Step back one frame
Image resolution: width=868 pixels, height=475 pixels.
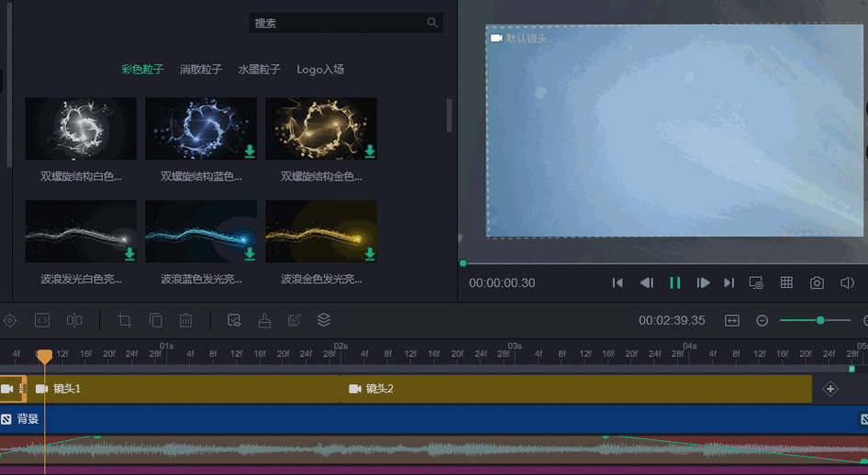[x=646, y=282]
